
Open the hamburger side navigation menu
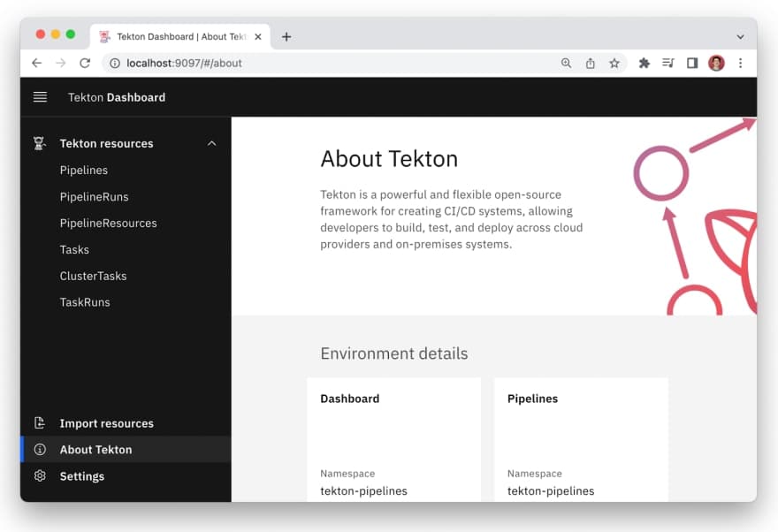40,97
